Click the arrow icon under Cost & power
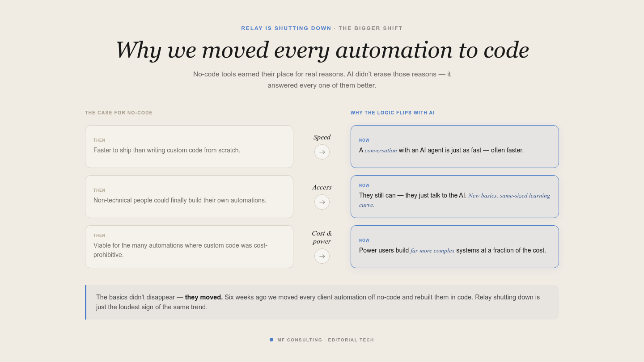 point(322,256)
